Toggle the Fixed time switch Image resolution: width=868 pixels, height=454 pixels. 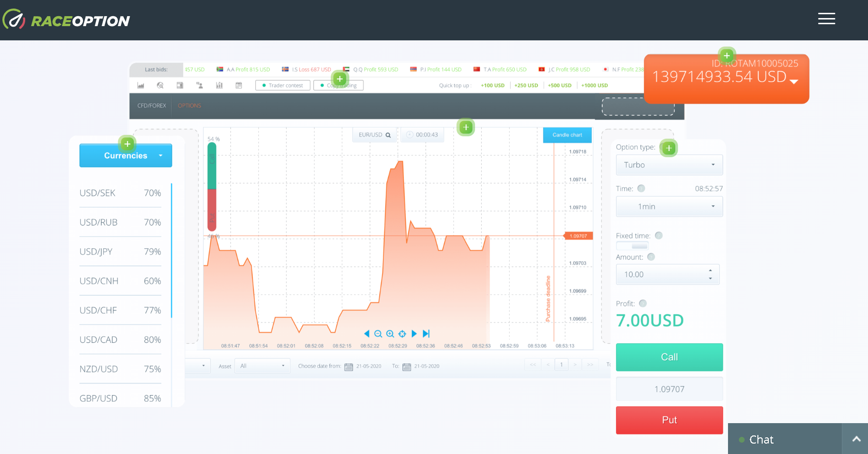632,246
